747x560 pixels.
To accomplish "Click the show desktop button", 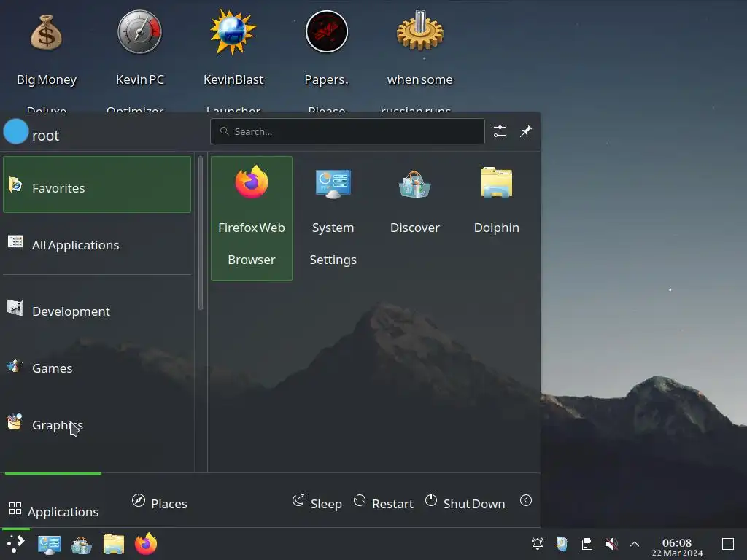I will point(728,543).
